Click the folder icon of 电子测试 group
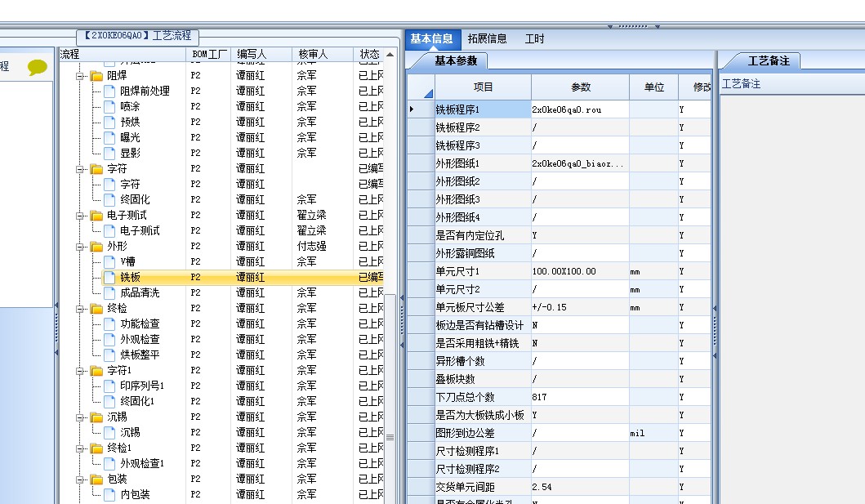This screenshot has width=865, height=504. pyautogui.click(x=96, y=215)
